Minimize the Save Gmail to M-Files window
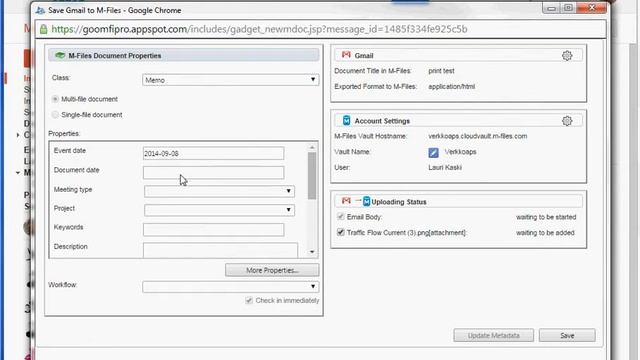This screenshot has width=640, height=360. (551, 8)
